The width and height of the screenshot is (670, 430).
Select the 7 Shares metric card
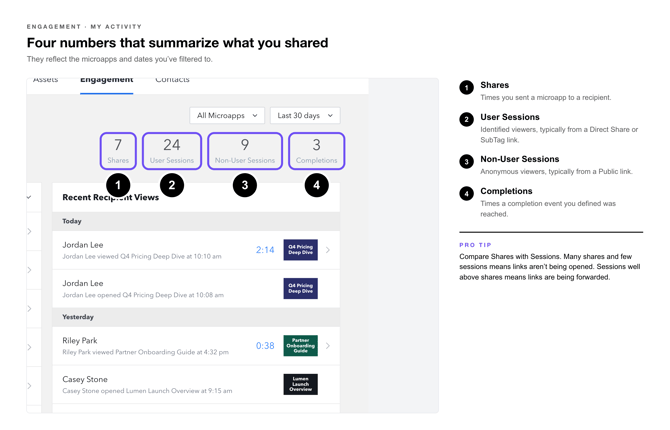click(x=118, y=151)
